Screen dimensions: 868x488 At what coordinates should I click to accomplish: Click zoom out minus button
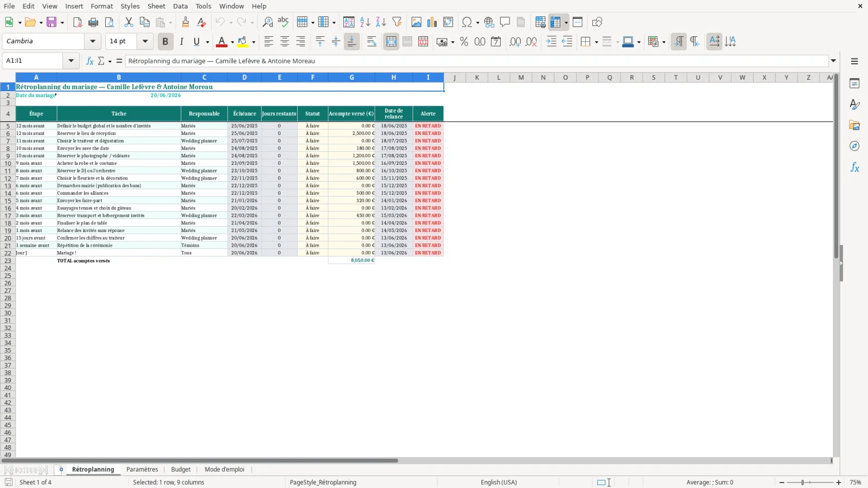(x=782, y=483)
